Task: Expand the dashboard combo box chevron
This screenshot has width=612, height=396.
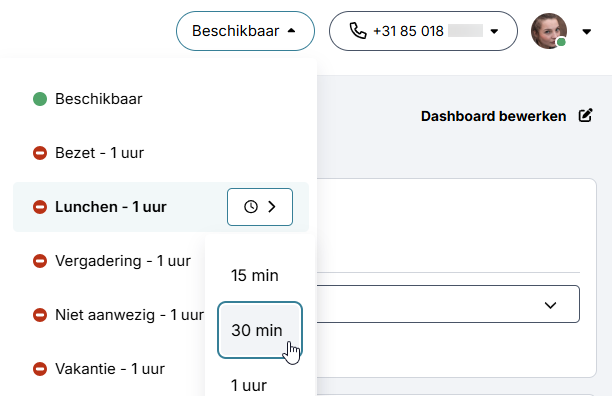Action: (550, 305)
